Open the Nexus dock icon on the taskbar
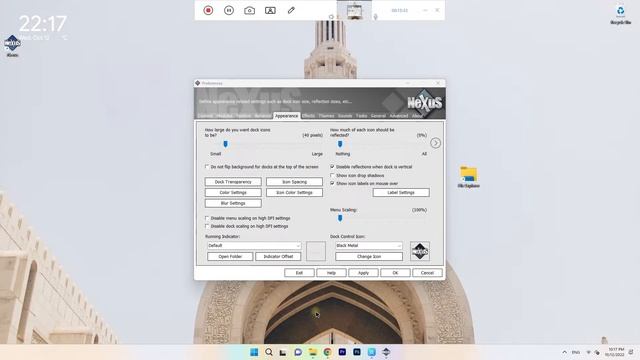The image size is (640, 360). (x=386, y=352)
